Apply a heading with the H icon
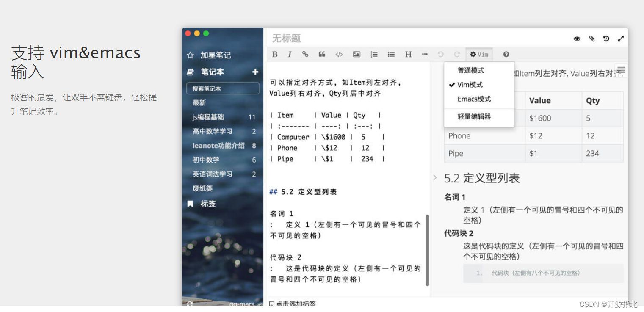The width and height of the screenshot is (644, 312). tap(408, 54)
